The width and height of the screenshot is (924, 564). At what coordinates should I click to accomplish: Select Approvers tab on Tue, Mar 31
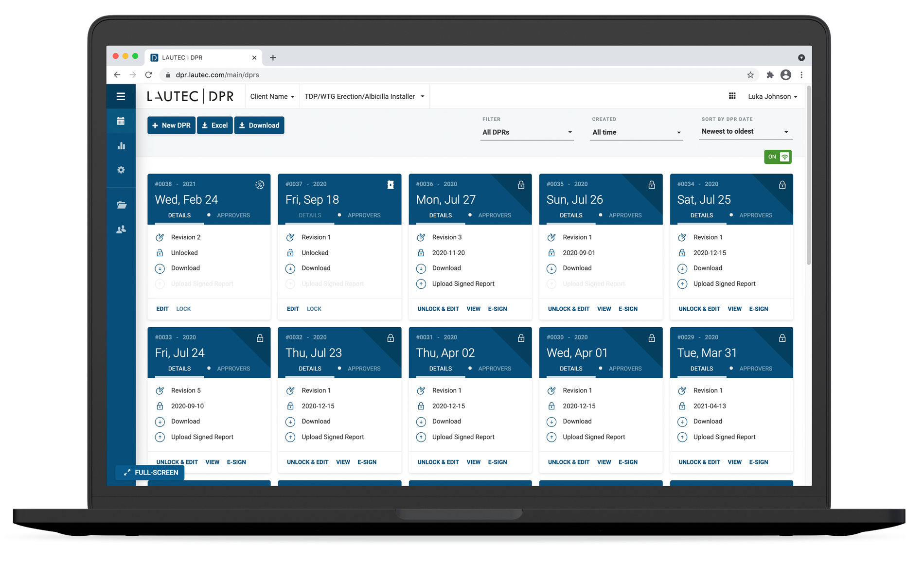[x=756, y=369]
